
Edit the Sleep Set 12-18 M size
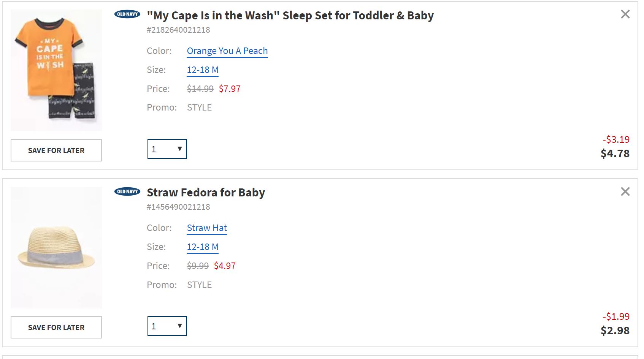(202, 70)
